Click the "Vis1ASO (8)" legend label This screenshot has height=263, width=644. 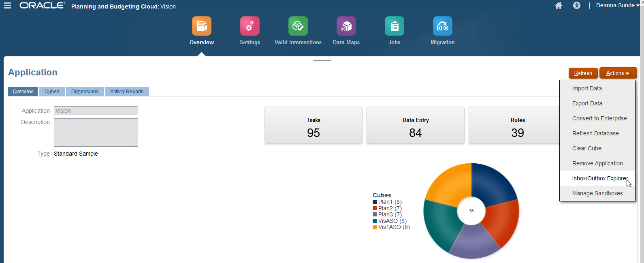(x=394, y=227)
